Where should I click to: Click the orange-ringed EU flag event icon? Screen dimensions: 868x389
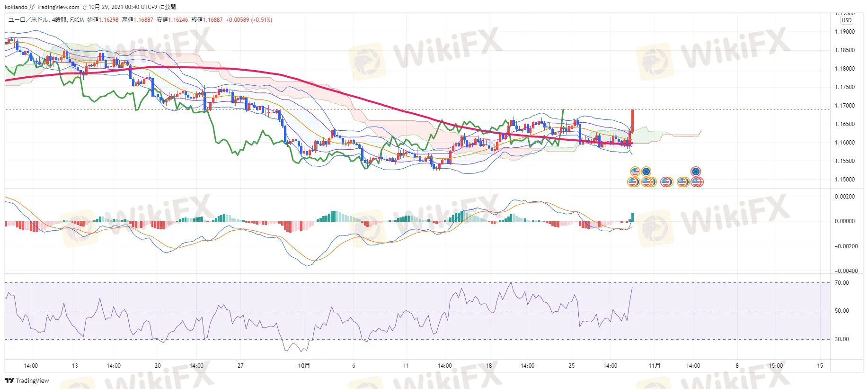coord(646,172)
